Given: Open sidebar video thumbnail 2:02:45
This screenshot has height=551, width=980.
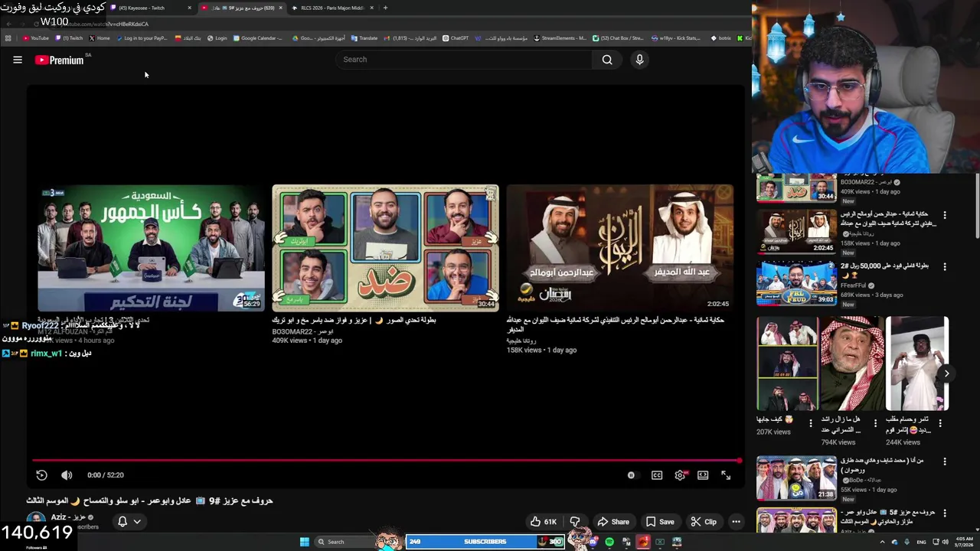Looking at the screenshot, I should [x=796, y=231].
